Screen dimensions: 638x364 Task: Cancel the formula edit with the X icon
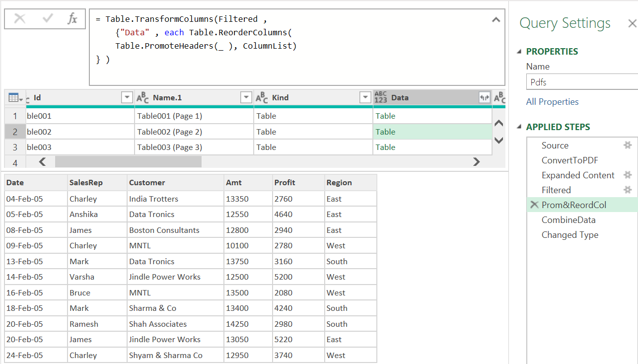[20, 19]
